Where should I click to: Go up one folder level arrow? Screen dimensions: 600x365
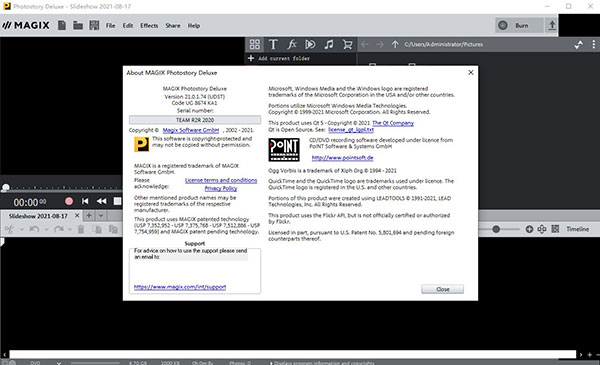point(395,44)
